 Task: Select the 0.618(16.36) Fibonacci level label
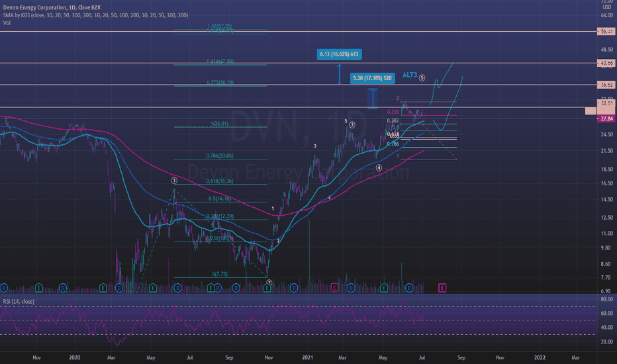[220, 181]
